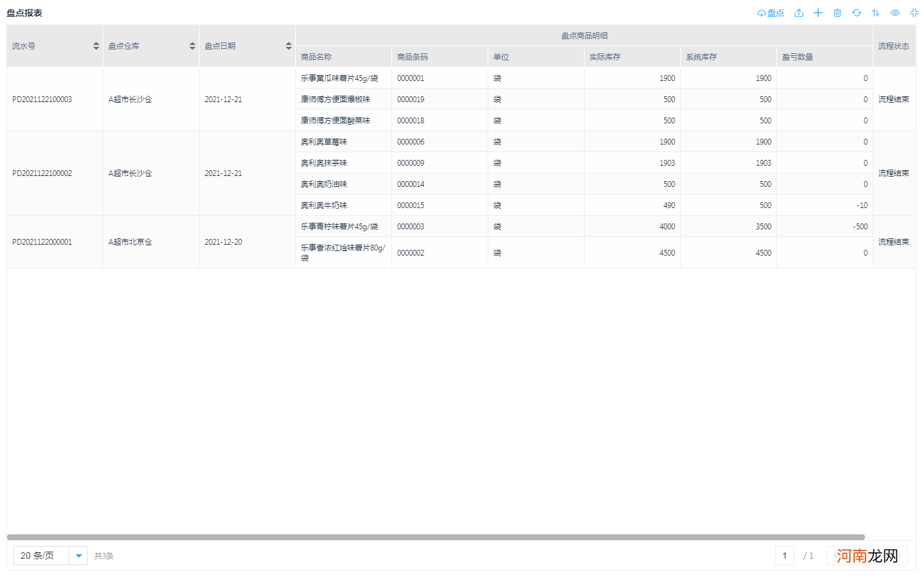Sort by 流水号 column arrows
The image size is (924, 578).
click(x=96, y=46)
